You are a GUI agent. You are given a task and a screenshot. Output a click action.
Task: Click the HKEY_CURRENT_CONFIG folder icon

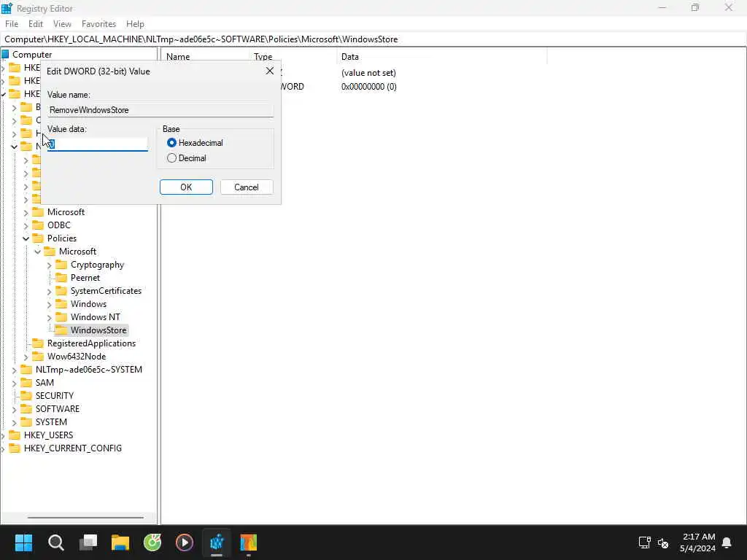15,448
